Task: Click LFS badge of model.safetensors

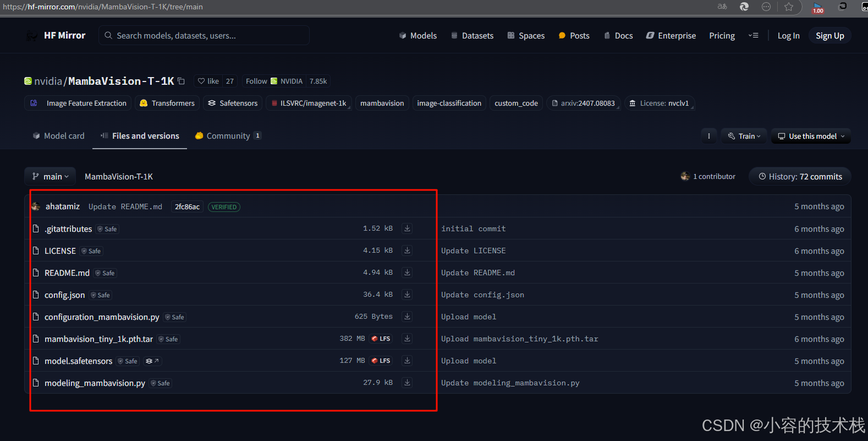Action: (x=381, y=361)
